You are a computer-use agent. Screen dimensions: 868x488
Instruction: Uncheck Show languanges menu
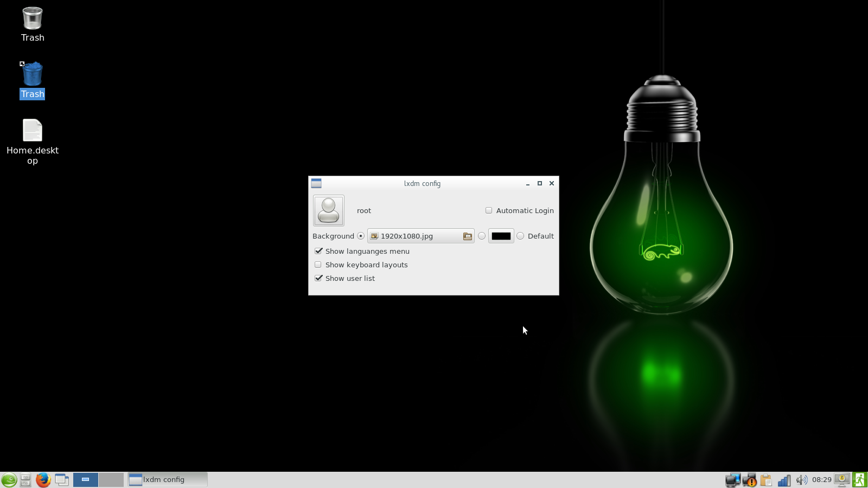click(318, 251)
